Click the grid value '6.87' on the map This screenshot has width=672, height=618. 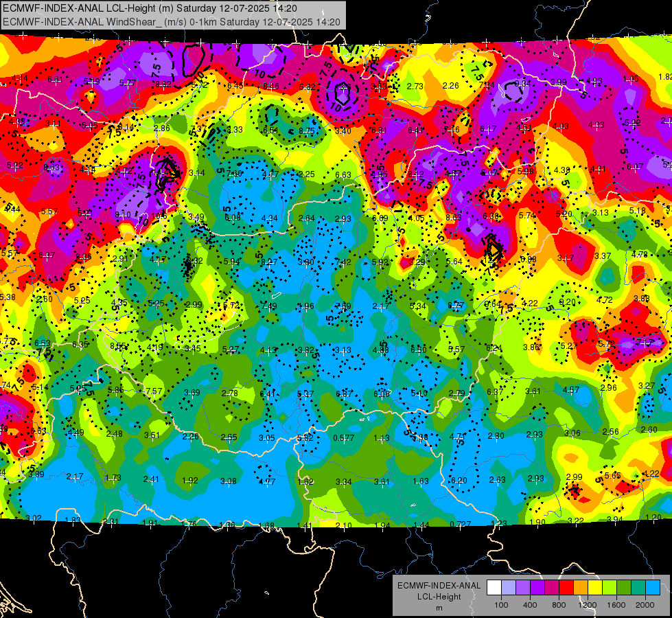(344, 393)
